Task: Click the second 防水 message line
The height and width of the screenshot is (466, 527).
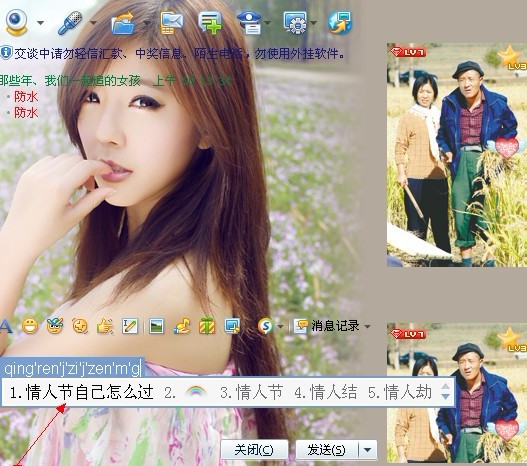Action: [26, 112]
